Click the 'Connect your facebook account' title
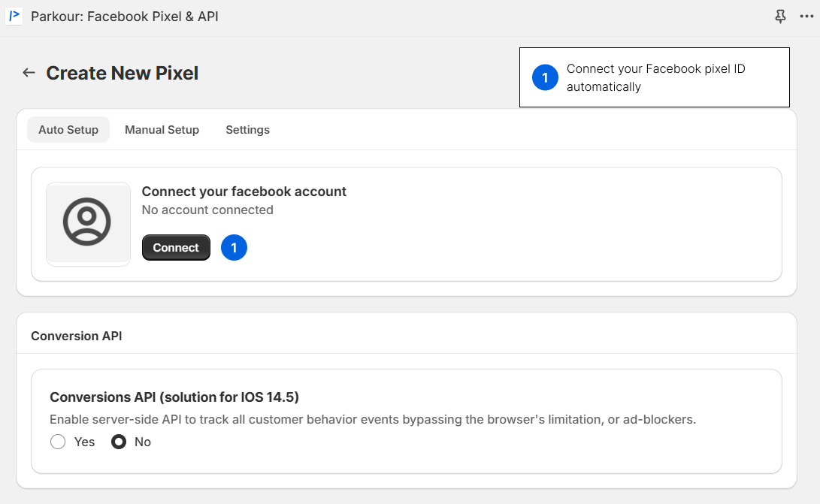Viewport: 820px width, 504px height. pyautogui.click(x=244, y=192)
